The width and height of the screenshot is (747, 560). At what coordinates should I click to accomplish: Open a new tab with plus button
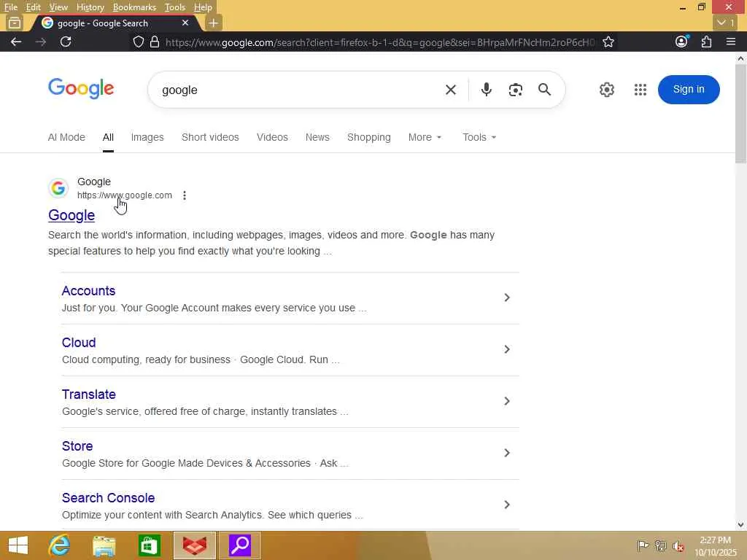tap(214, 23)
